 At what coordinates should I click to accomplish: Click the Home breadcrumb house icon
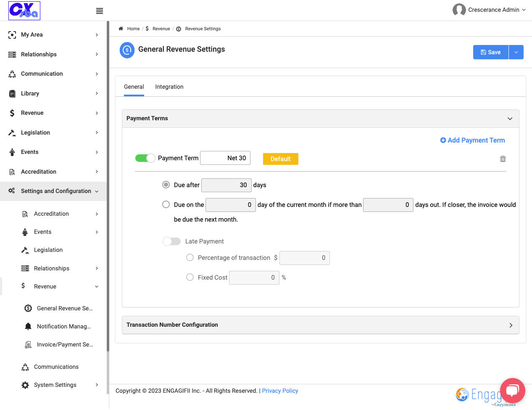click(121, 29)
